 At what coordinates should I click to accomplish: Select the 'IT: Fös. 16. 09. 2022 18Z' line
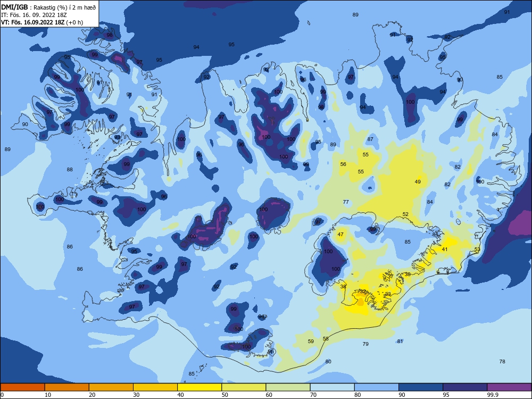point(35,15)
